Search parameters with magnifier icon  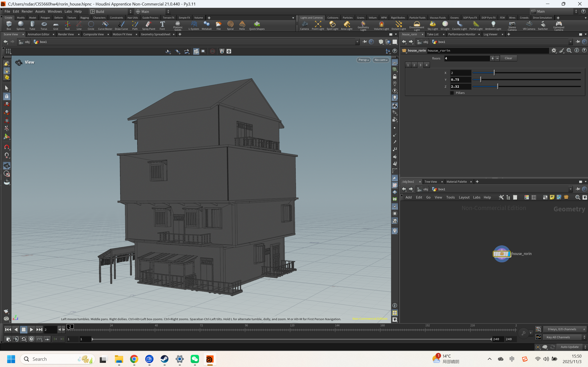point(569,50)
